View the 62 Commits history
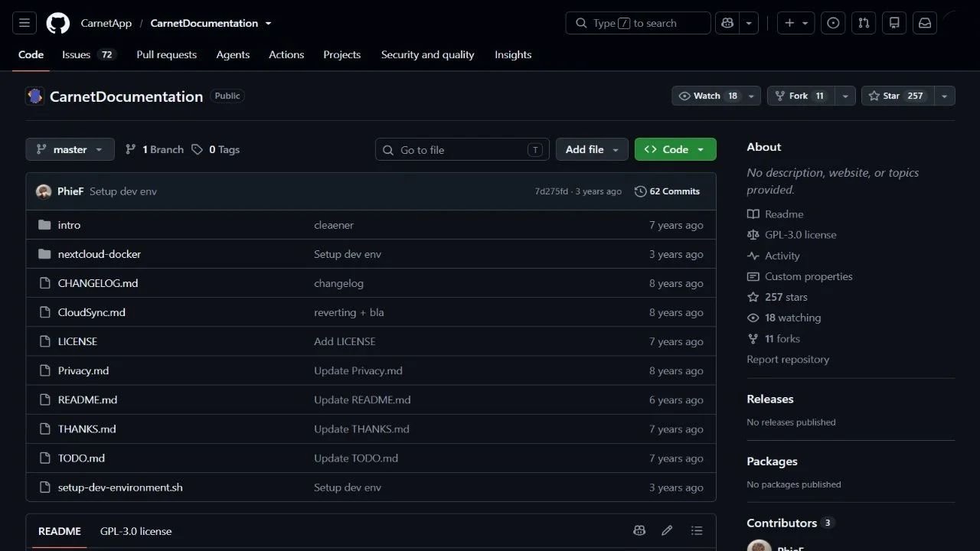This screenshot has width=980, height=551. click(x=667, y=191)
